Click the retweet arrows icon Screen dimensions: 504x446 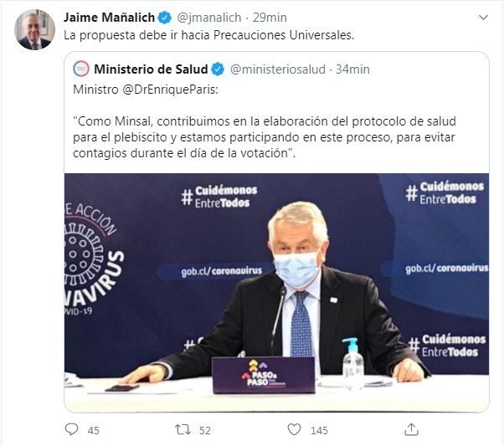click(183, 429)
